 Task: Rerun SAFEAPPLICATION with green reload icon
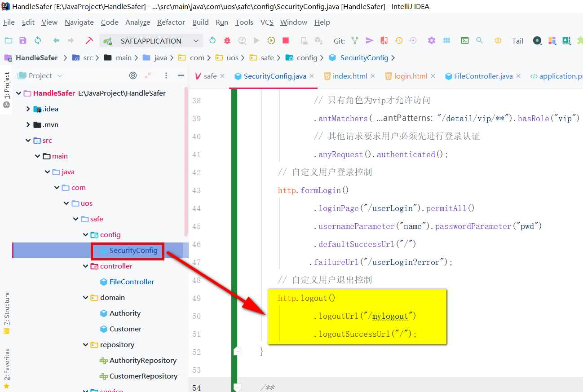pos(212,40)
